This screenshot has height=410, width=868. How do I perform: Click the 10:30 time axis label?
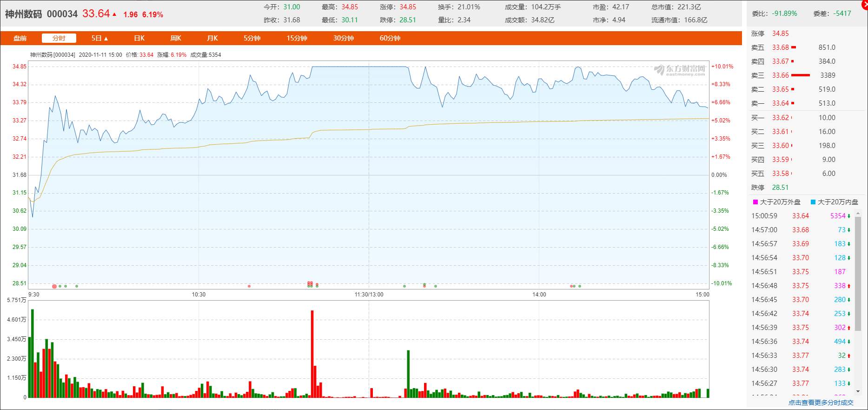(199, 295)
